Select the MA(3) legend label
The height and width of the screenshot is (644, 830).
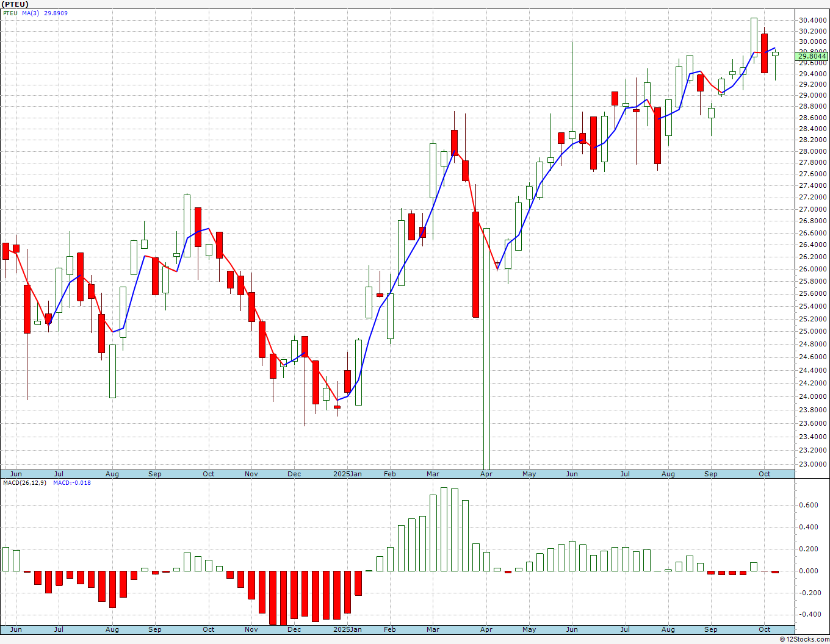point(31,13)
